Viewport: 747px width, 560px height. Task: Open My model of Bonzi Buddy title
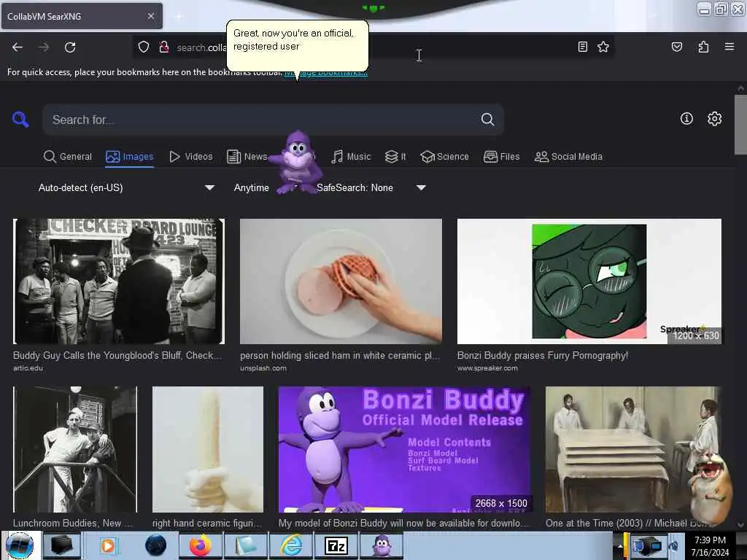(x=404, y=523)
